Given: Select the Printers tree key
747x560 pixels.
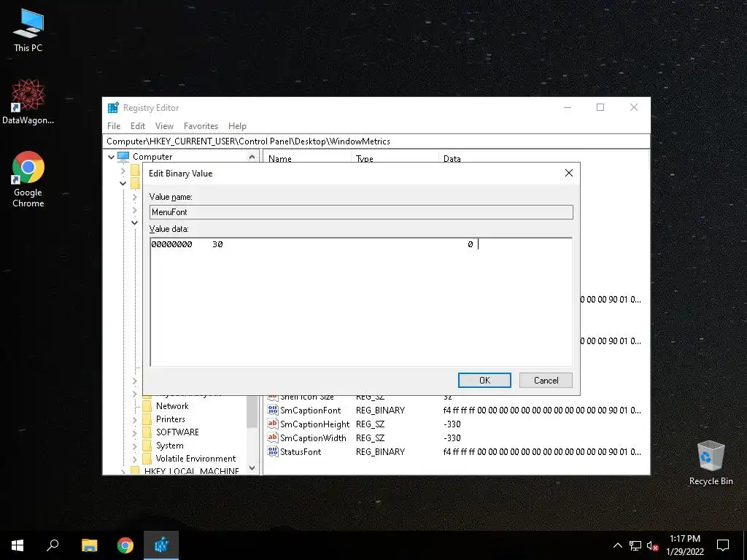Looking at the screenshot, I should [171, 419].
